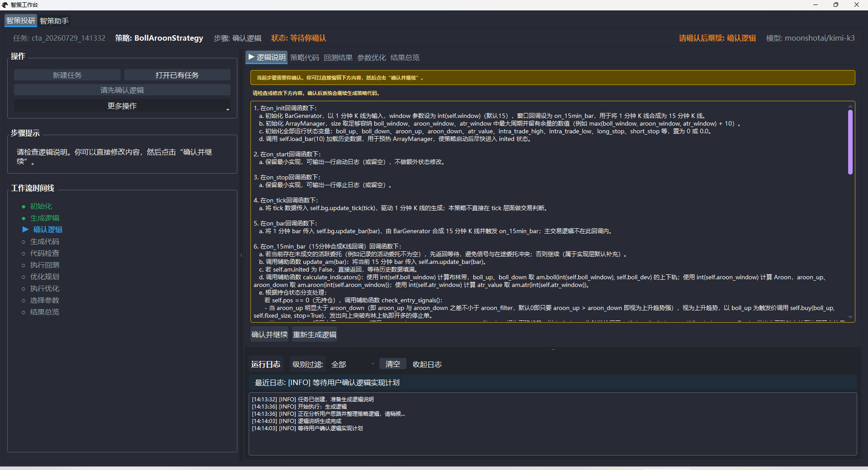Click the 智策工作台 app icon in title bar
Viewport: 868px width, 470px height.
click(x=5, y=5)
